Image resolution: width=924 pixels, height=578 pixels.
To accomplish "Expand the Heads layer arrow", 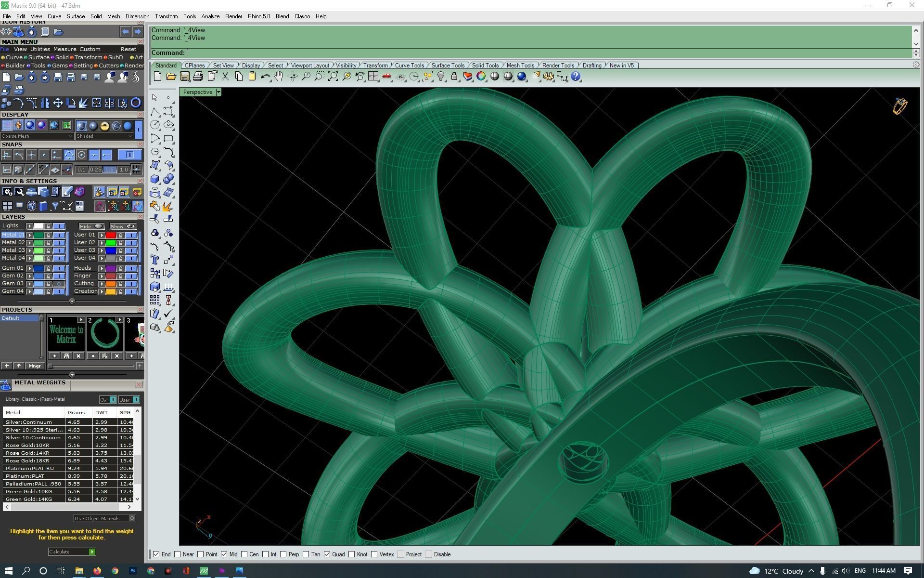I will coord(102,268).
